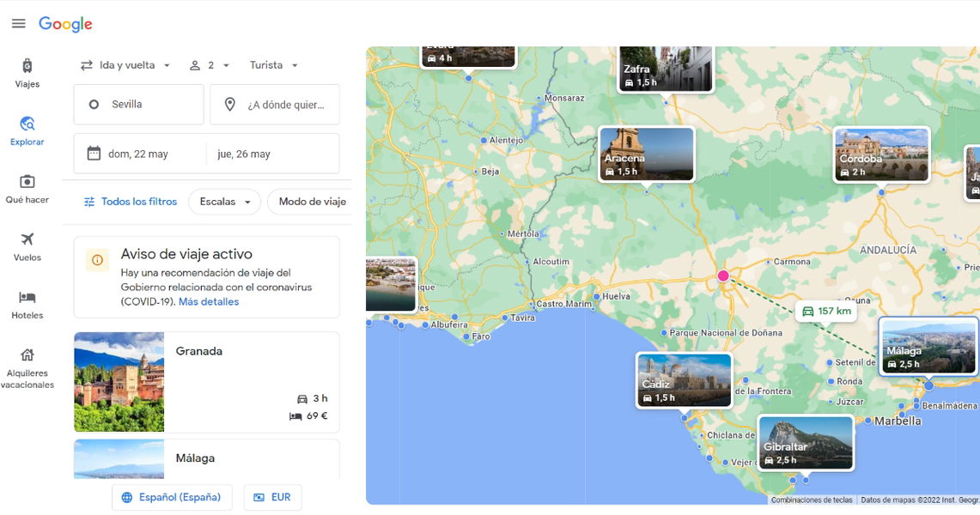Screen dimensions: 980x515
Task: Click the Sevilla origin field
Action: (139, 104)
